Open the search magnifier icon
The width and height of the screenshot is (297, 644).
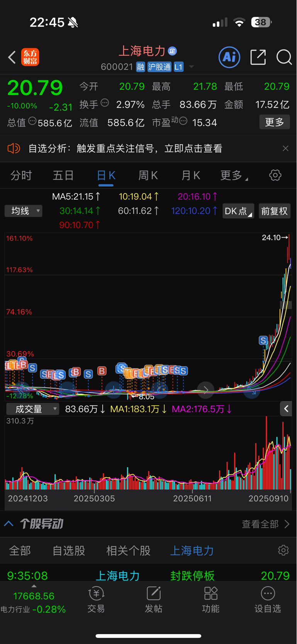284,57
